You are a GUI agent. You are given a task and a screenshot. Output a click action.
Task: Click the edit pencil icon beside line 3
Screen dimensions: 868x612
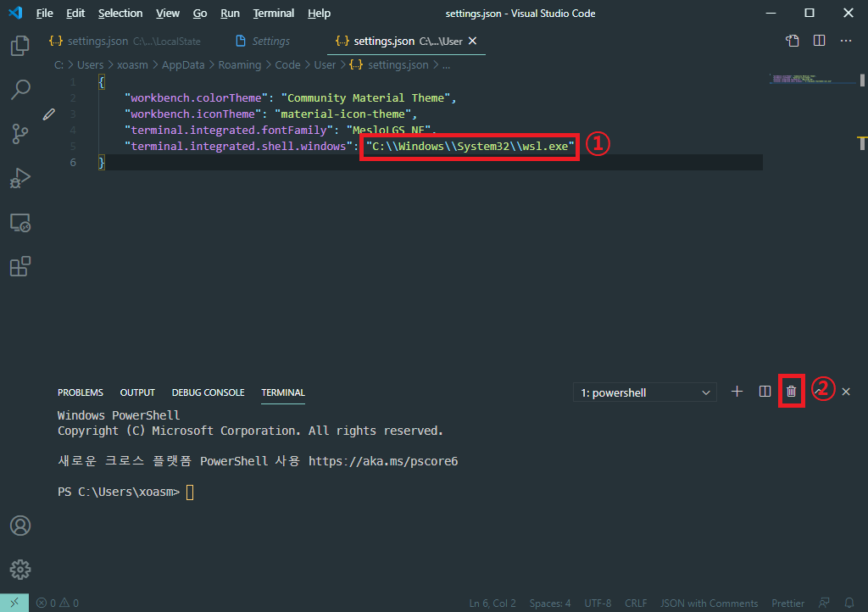pos(48,114)
